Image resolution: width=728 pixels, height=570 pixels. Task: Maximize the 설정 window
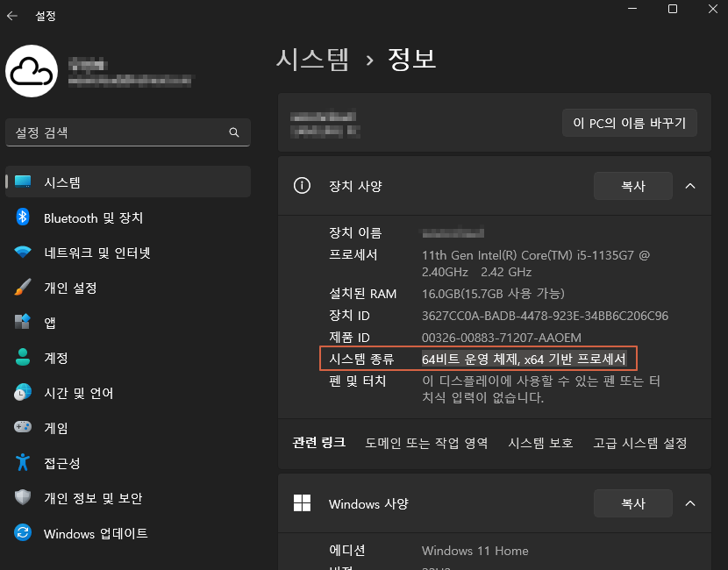pyautogui.click(x=672, y=9)
